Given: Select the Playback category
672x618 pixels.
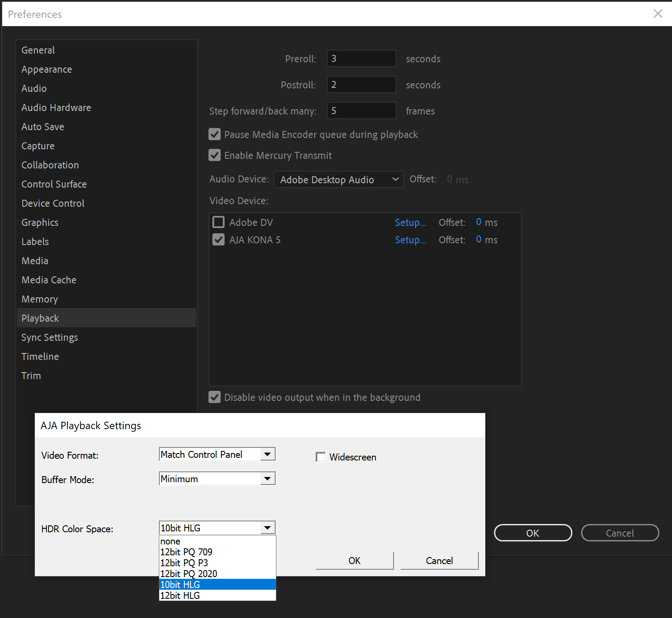Looking at the screenshot, I should point(106,318).
